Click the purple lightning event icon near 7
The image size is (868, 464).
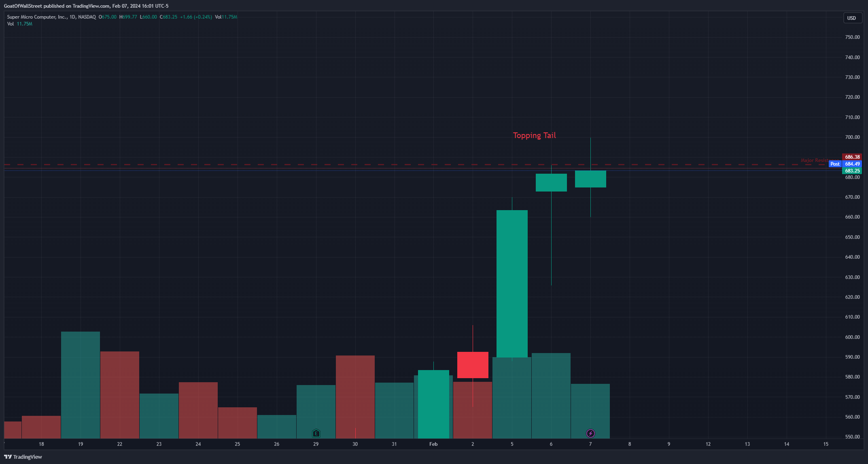tap(590, 434)
